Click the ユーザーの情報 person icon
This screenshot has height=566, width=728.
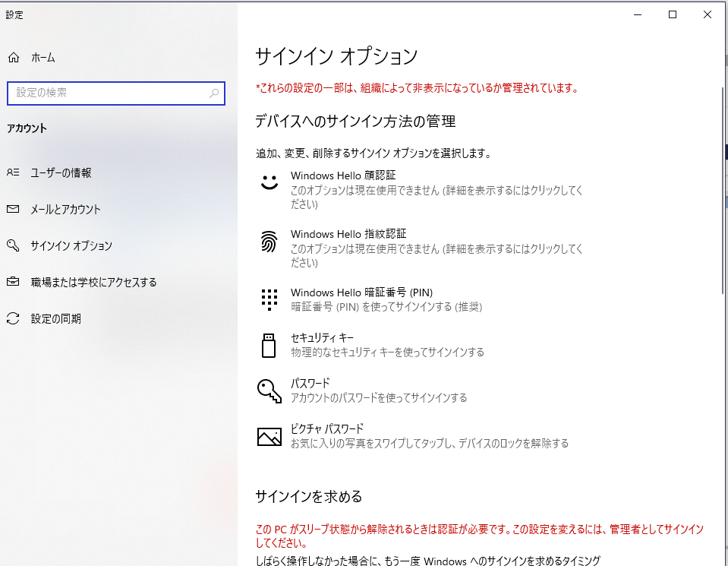(x=13, y=172)
